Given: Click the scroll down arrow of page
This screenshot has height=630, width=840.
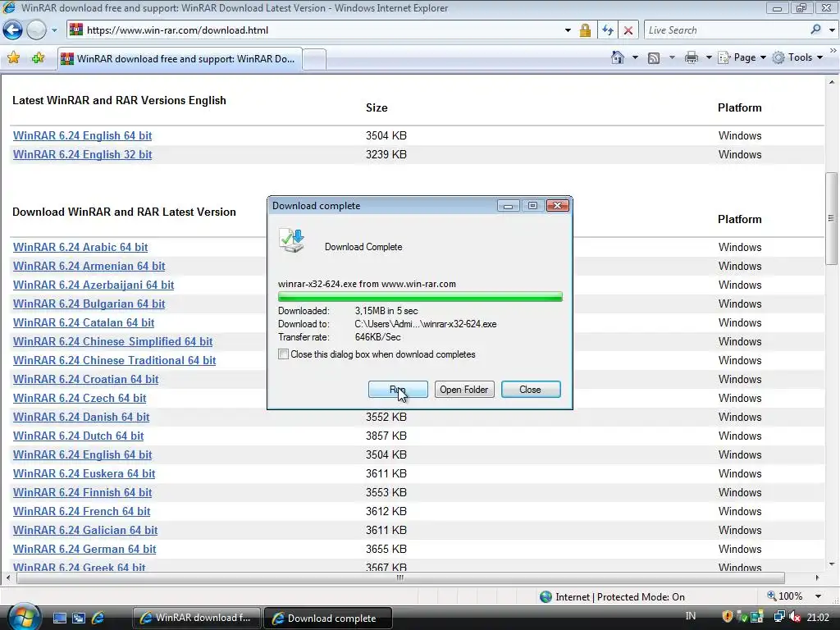Looking at the screenshot, I should coord(832,564).
